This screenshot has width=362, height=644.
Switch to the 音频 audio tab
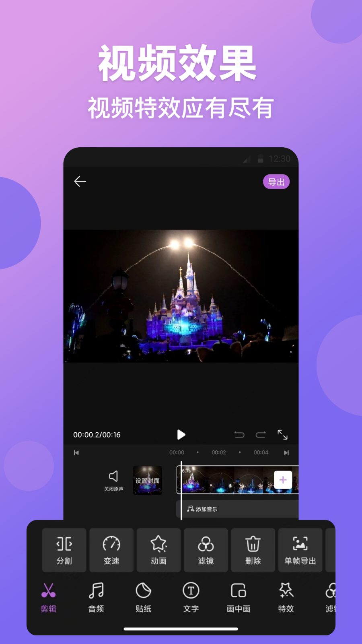click(x=96, y=597)
